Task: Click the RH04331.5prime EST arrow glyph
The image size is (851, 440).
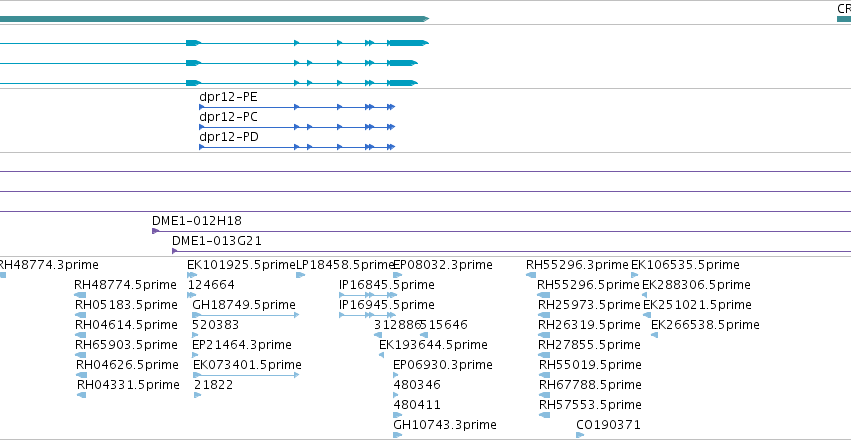Action: pos(82,395)
